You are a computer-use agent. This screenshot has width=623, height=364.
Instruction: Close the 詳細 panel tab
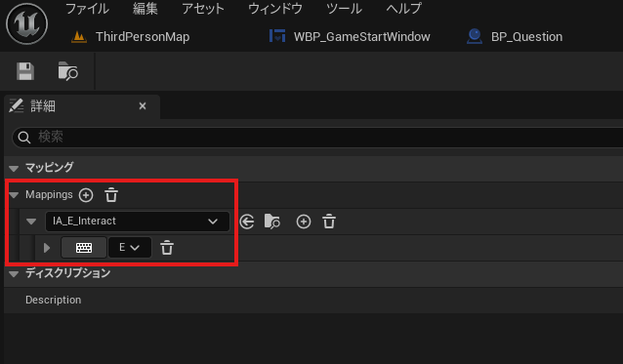(143, 106)
